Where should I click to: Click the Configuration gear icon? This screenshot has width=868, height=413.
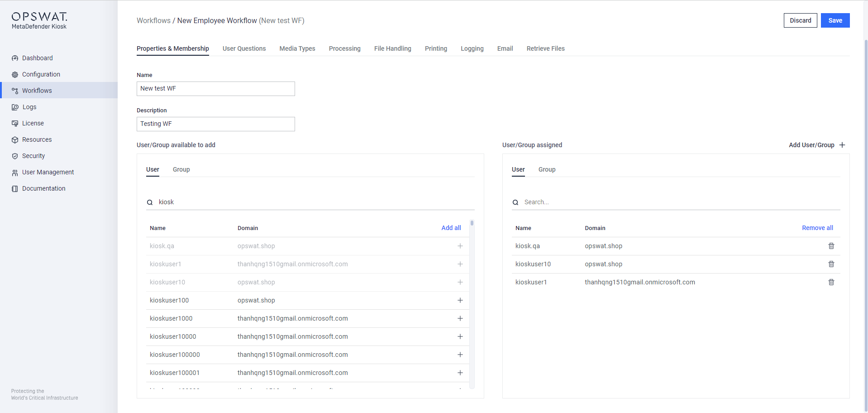(15, 75)
